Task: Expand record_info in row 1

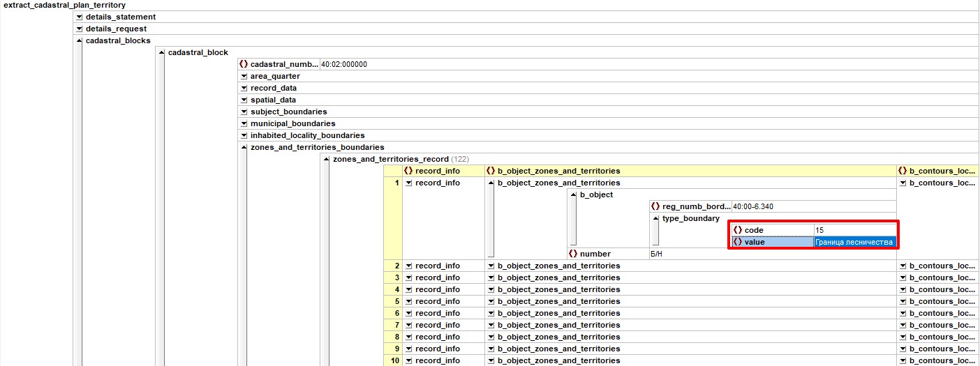Action: [x=408, y=183]
